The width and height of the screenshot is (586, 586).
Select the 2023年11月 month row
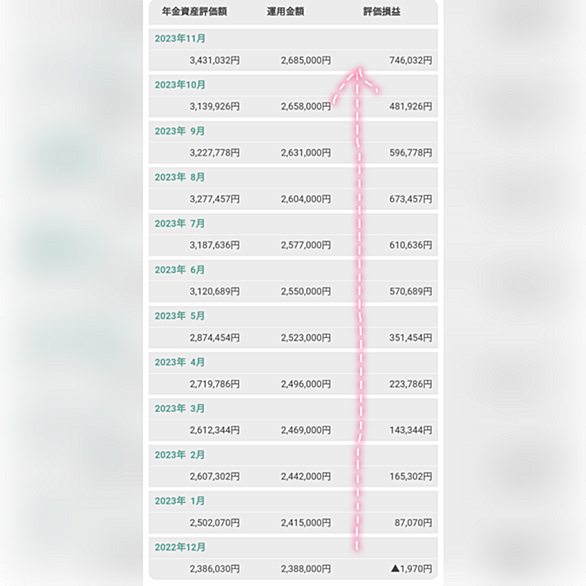coord(293,39)
